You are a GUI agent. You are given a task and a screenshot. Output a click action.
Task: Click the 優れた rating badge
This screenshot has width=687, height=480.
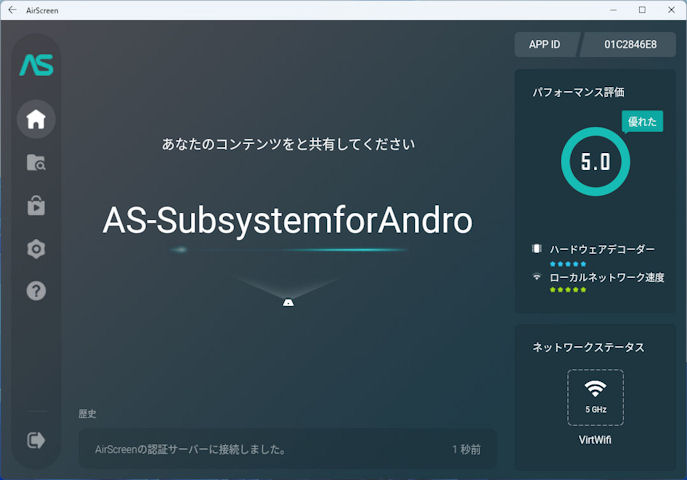(x=642, y=121)
